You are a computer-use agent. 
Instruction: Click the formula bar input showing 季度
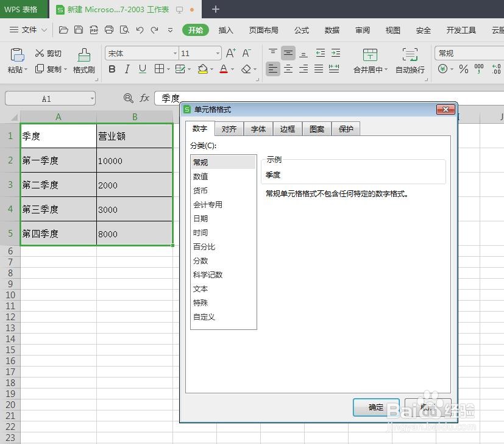pyautogui.click(x=328, y=98)
